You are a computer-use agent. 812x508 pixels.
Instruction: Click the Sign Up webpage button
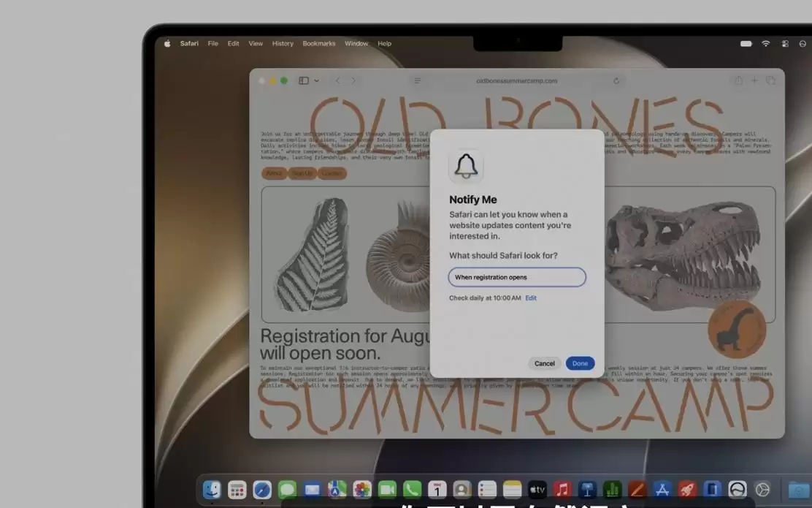pos(302,173)
